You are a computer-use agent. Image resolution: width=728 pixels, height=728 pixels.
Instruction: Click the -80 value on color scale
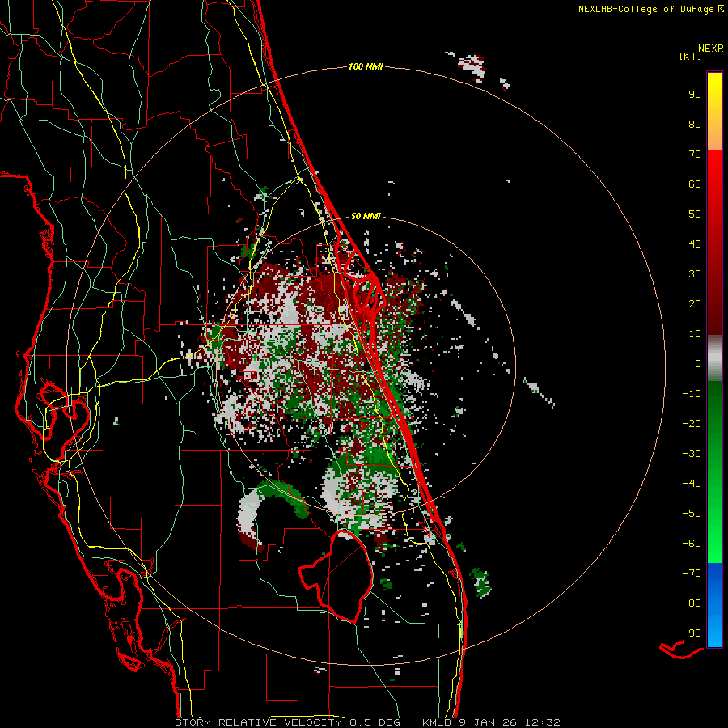click(692, 603)
